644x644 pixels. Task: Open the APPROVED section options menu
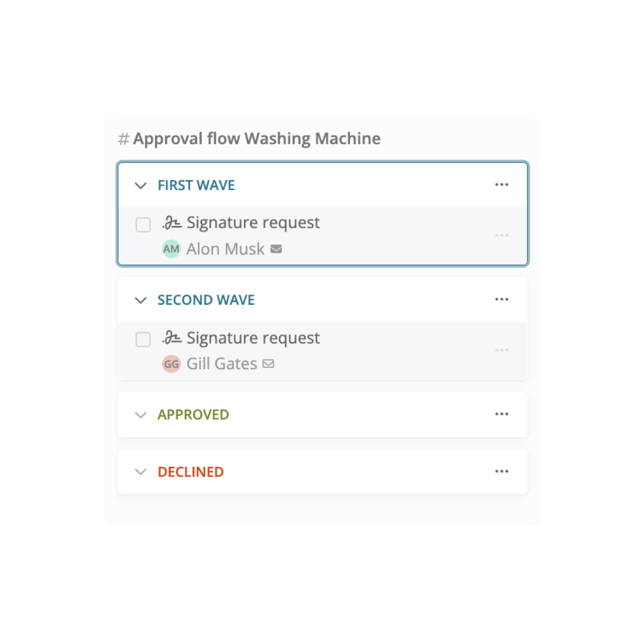pos(501,414)
